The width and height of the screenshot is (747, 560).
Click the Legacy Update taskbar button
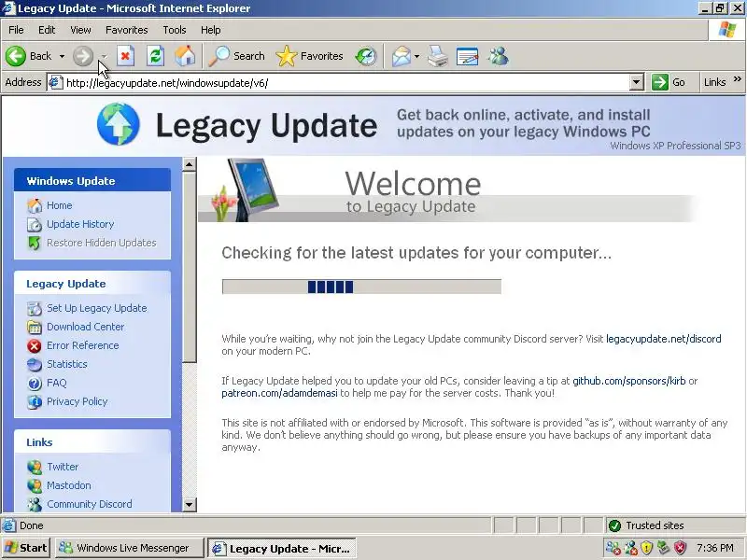coord(282,548)
